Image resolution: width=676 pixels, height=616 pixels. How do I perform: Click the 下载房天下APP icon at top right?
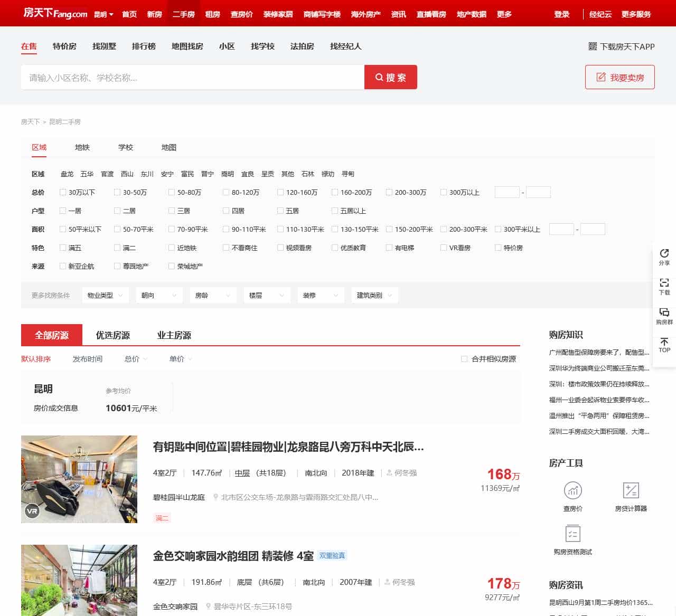point(592,47)
